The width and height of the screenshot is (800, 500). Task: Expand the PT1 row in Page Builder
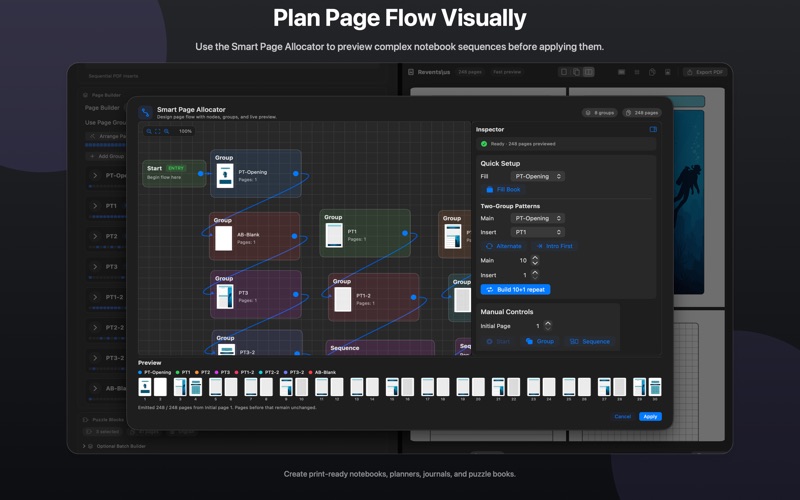coord(95,206)
